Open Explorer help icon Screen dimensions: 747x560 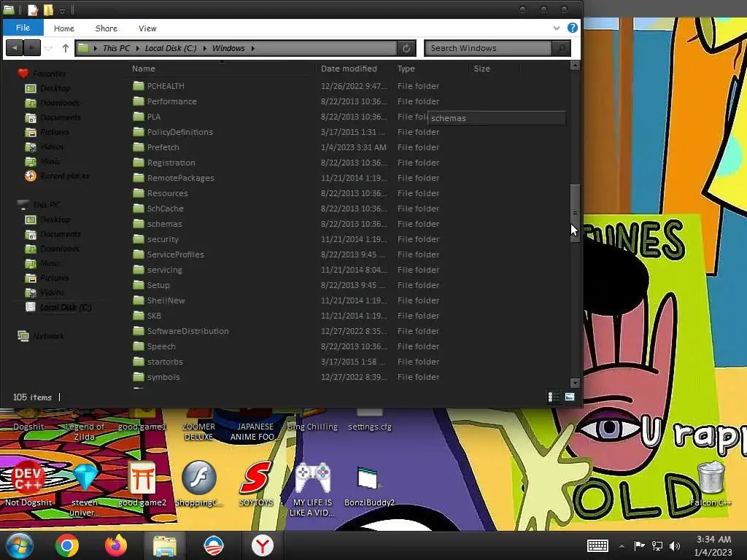(x=573, y=28)
